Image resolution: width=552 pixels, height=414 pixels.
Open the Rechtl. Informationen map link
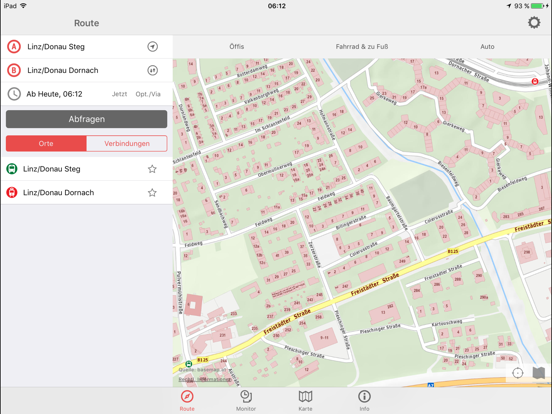pyautogui.click(x=205, y=379)
